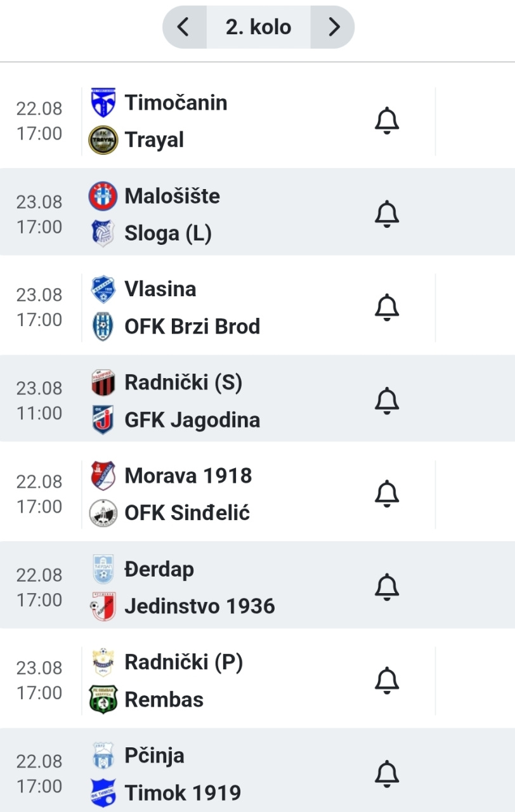This screenshot has height=812, width=515.
Task: Enable alert bell for Radnički (S) match
Action: [387, 400]
